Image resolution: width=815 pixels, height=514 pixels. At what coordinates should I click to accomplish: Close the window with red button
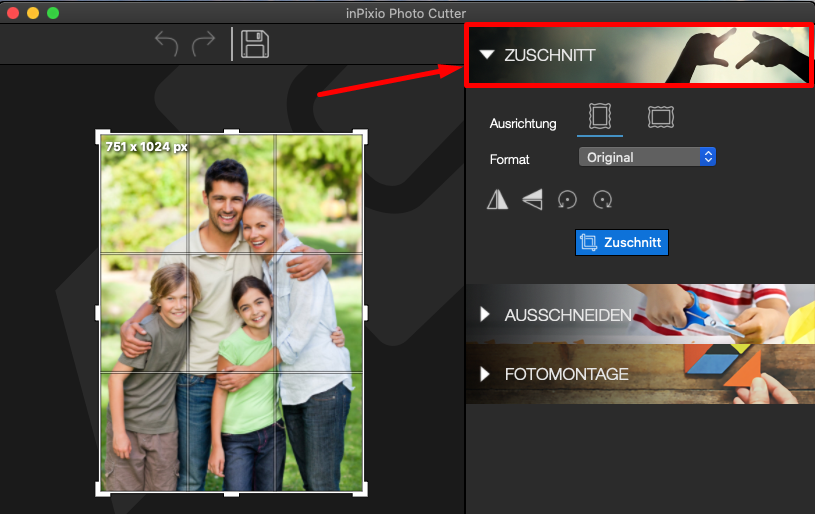click(x=13, y=13)
